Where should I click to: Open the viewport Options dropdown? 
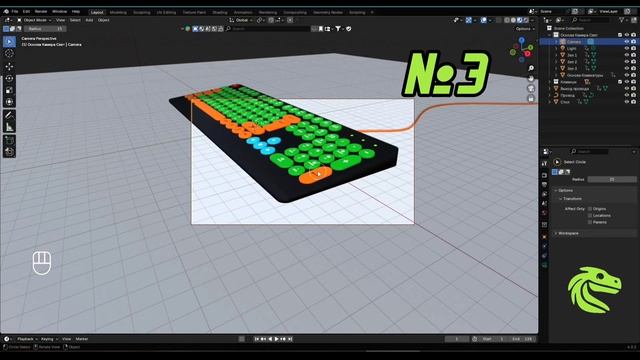(524, 29)
